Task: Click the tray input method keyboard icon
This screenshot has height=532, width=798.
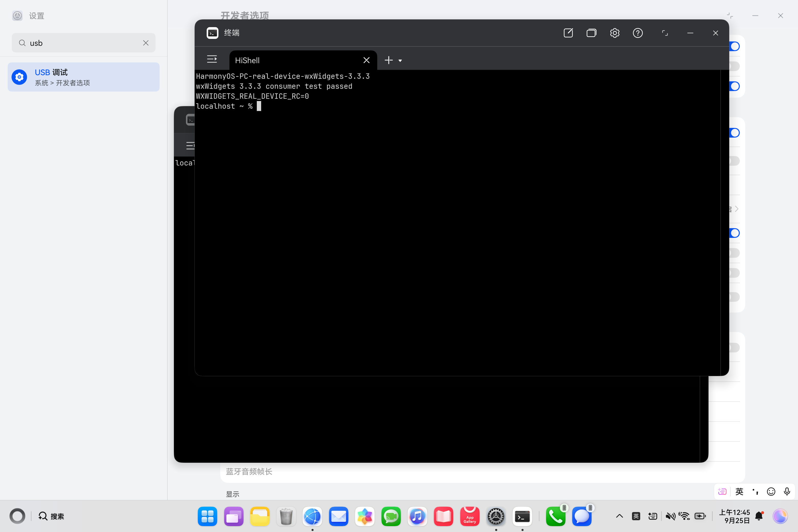Action: pos(652,516)
